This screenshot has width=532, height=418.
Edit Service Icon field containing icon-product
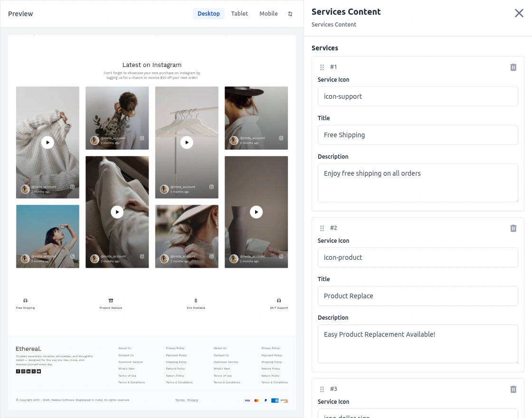point(418,257)
